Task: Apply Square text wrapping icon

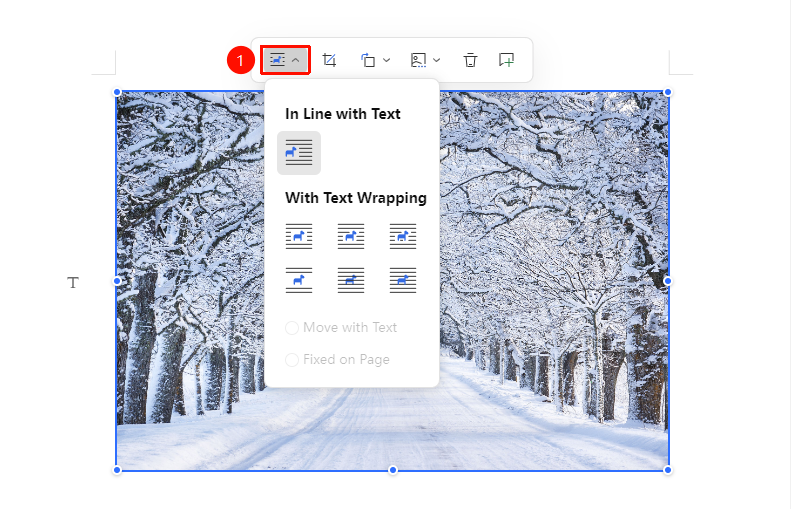Action: click(299, 236)
